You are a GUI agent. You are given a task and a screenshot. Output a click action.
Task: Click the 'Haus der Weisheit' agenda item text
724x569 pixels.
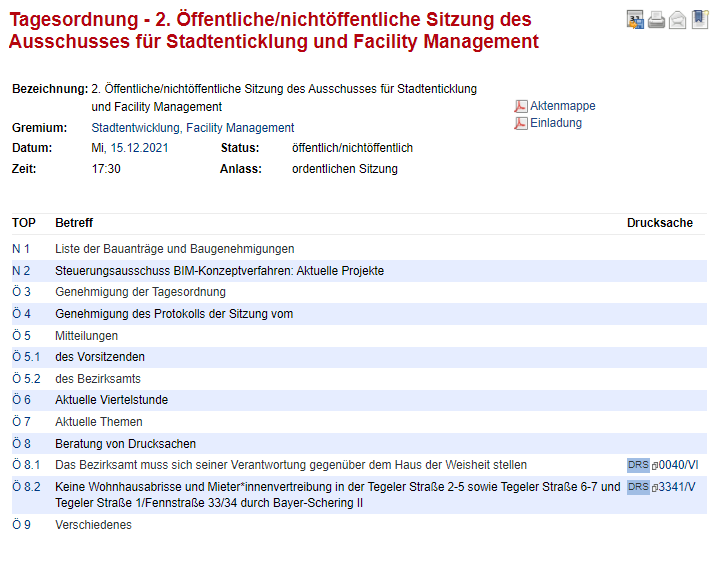coord(291,465)
